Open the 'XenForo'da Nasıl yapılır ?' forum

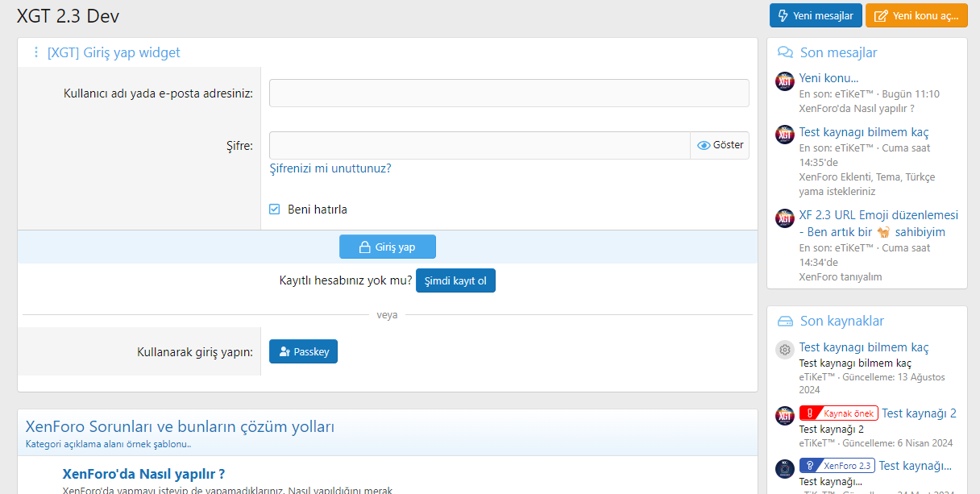(143, 473)
